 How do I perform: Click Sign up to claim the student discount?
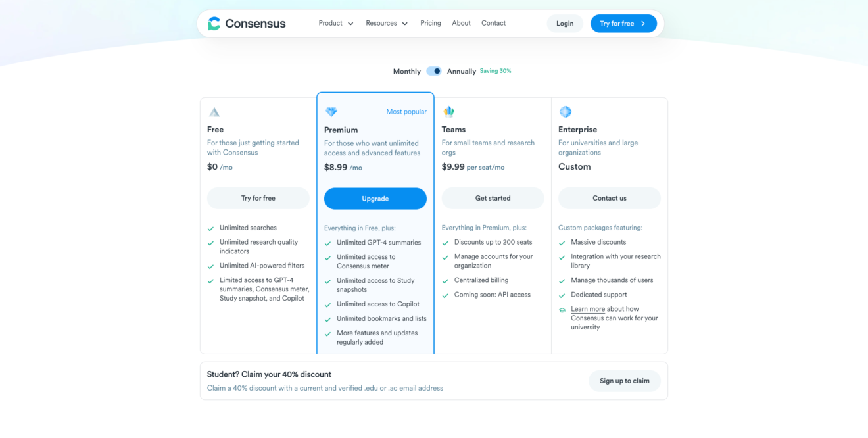point(624,381)
